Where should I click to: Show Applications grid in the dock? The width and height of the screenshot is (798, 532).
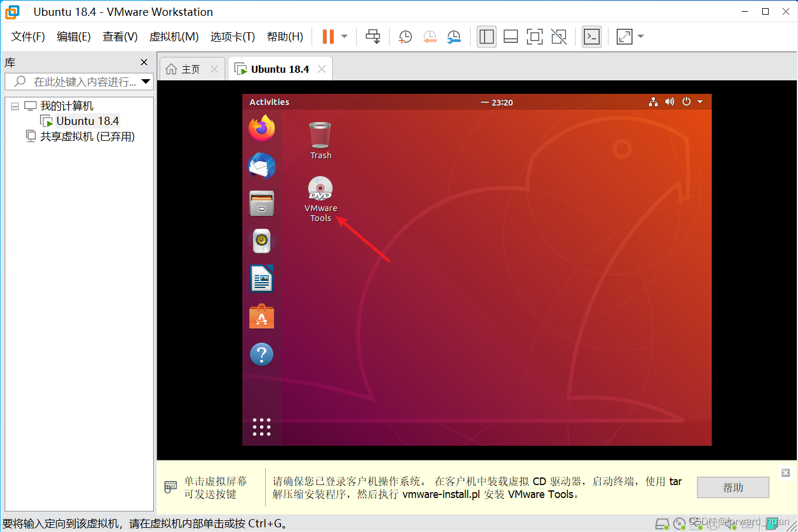(262, 427)
